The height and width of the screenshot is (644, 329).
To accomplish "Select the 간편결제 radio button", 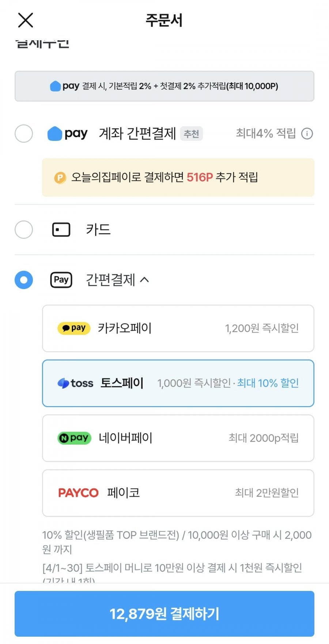I will pyautogui.click(x=24, y=280).
